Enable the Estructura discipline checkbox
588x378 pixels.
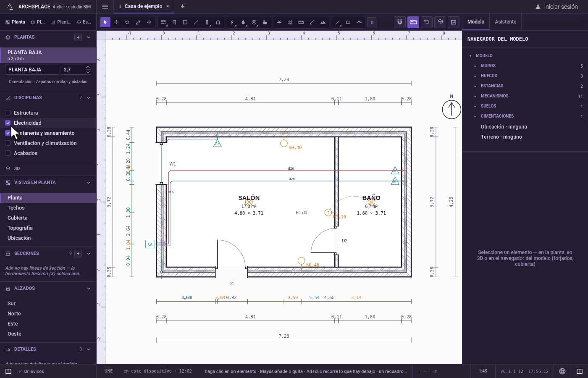point(8,113)
